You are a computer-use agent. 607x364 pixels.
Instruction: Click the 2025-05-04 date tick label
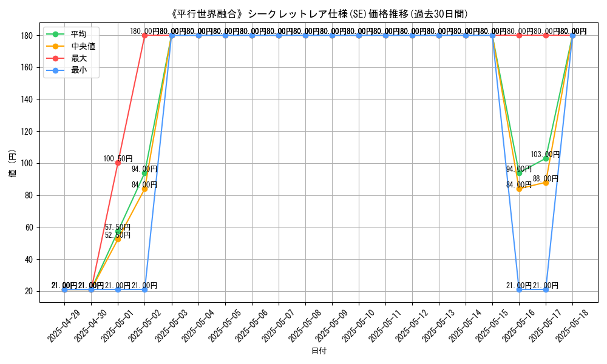(197, 326)
